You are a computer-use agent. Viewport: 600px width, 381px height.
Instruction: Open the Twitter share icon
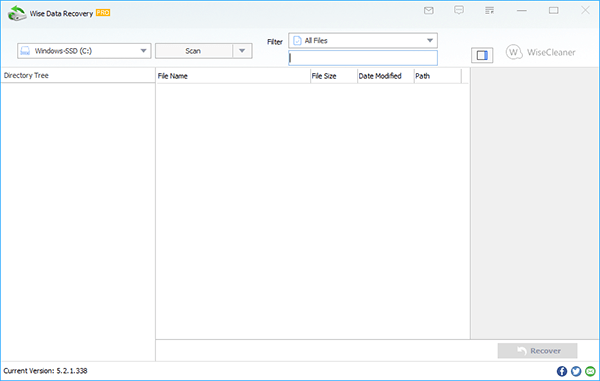pyautogui.click(x=576, y=371)
